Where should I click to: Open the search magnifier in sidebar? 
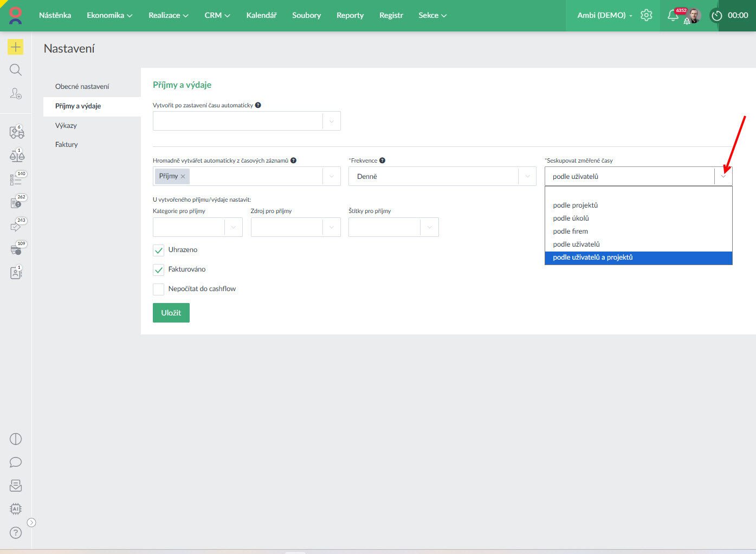click(16, 70)
